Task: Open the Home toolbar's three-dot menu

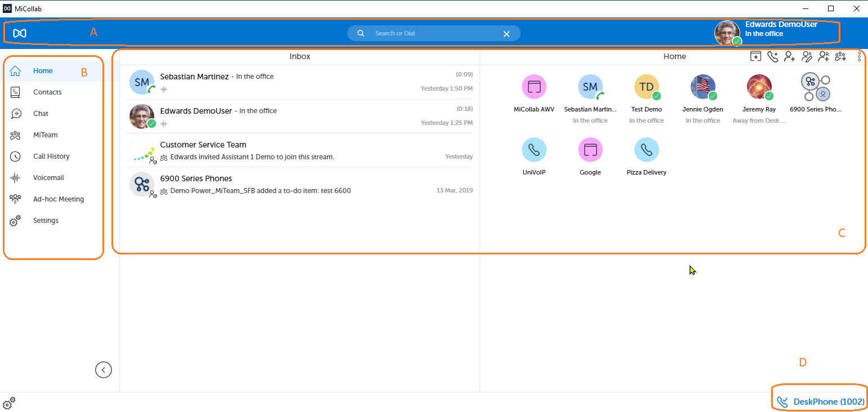Action: tap(859, 56)
